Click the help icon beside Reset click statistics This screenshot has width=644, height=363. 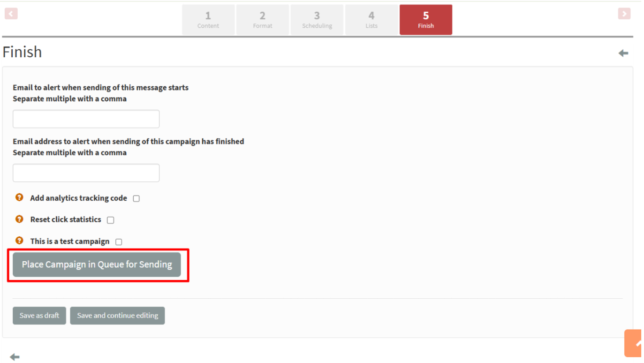pyautogui.click(x=19, y=219)
